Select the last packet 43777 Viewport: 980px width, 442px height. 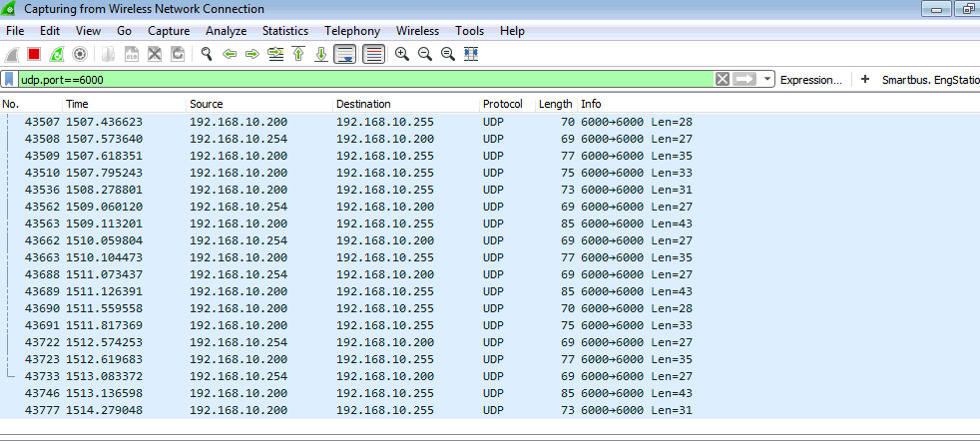pyautogui.click(x=490, y=410)
